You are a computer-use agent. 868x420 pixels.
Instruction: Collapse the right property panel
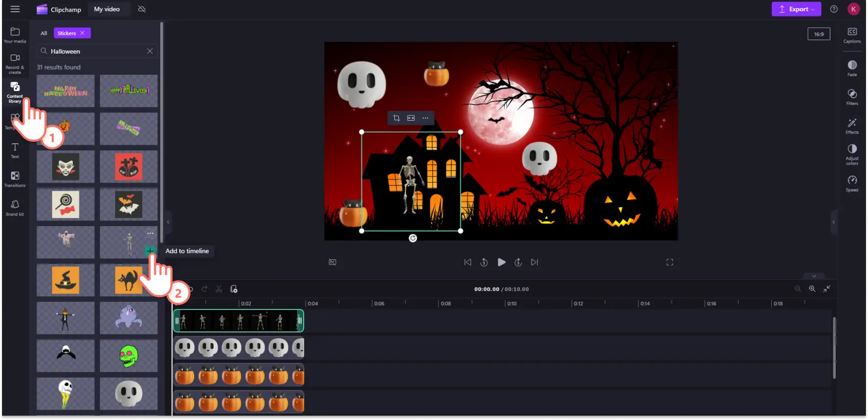pos(834,222)
